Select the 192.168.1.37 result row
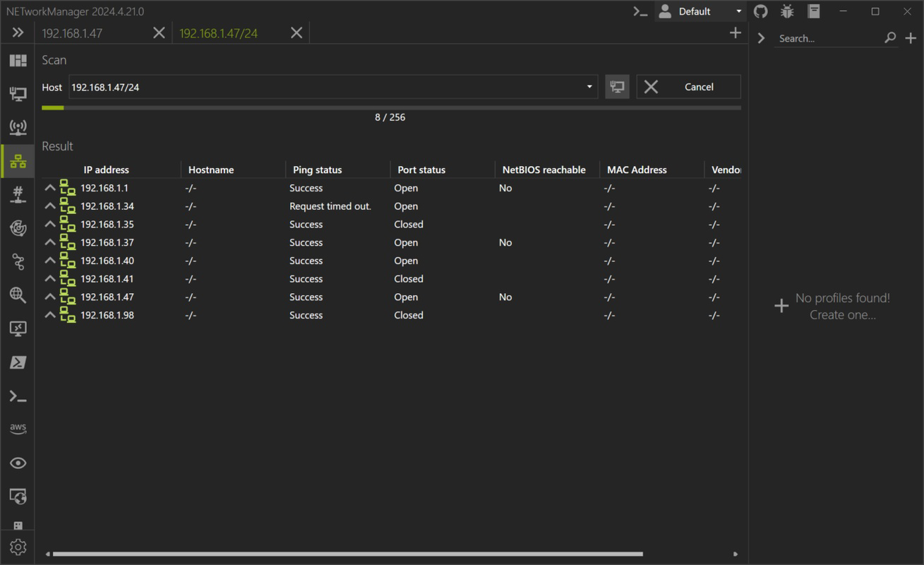 [x=391, y=242]
